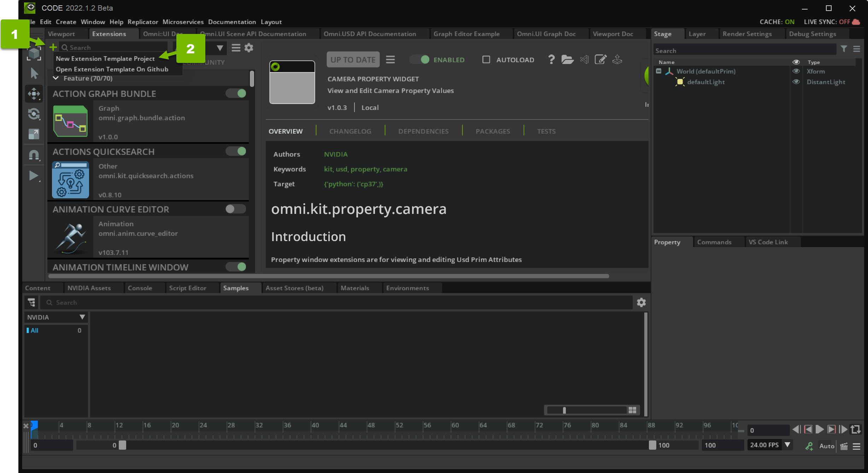This screenshot has width=868, height=473.
Task: Click the timeline clapperboard icon
Action: click(x=844, y=446)
